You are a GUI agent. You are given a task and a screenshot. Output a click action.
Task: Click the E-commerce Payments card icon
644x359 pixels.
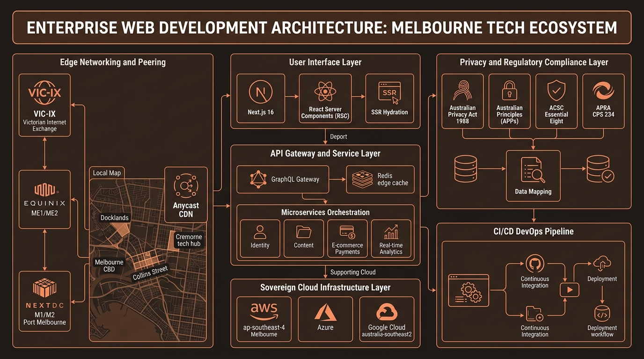(347, 232)
